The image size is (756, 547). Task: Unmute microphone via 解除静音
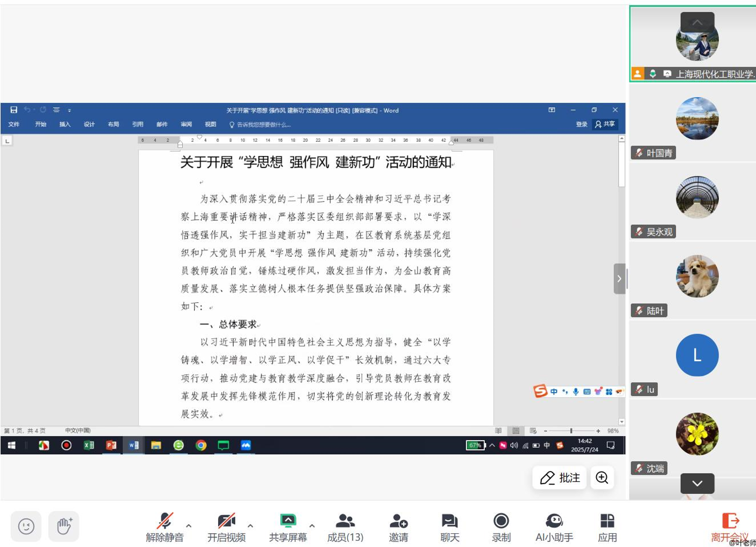click(164, 527)
